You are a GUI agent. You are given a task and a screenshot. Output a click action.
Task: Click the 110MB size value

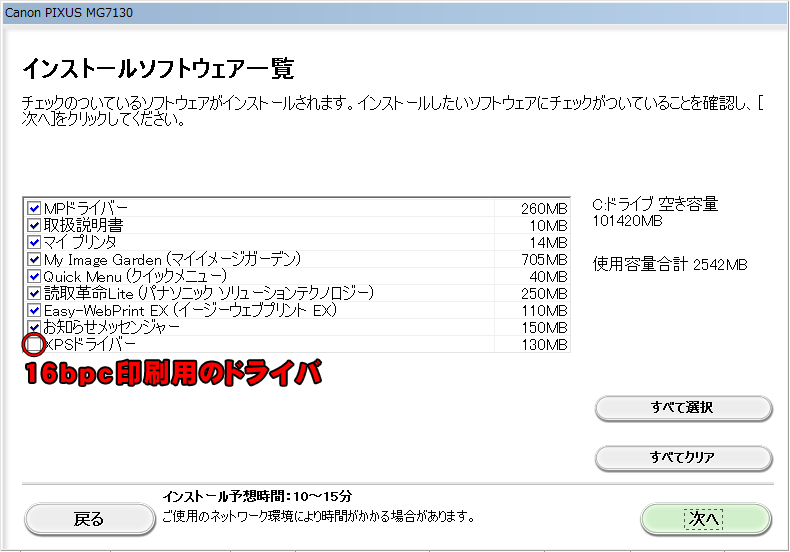point(544,311)
